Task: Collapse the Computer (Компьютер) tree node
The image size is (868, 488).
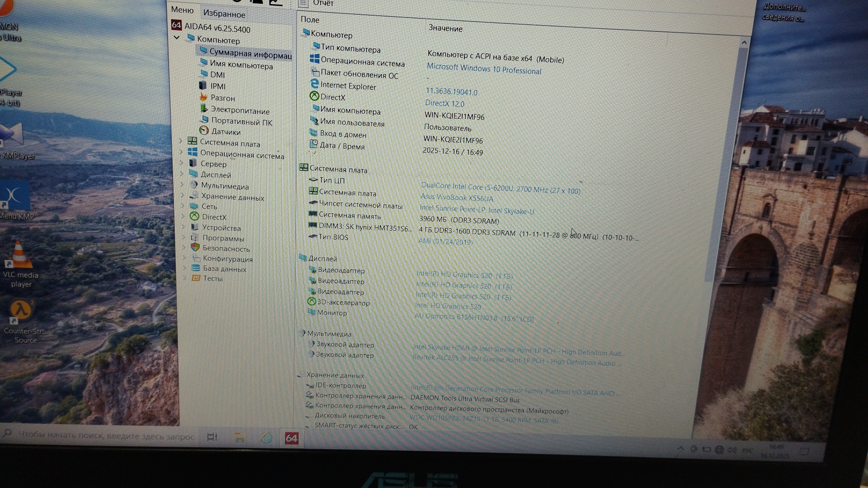Action: tap(177, 38)
